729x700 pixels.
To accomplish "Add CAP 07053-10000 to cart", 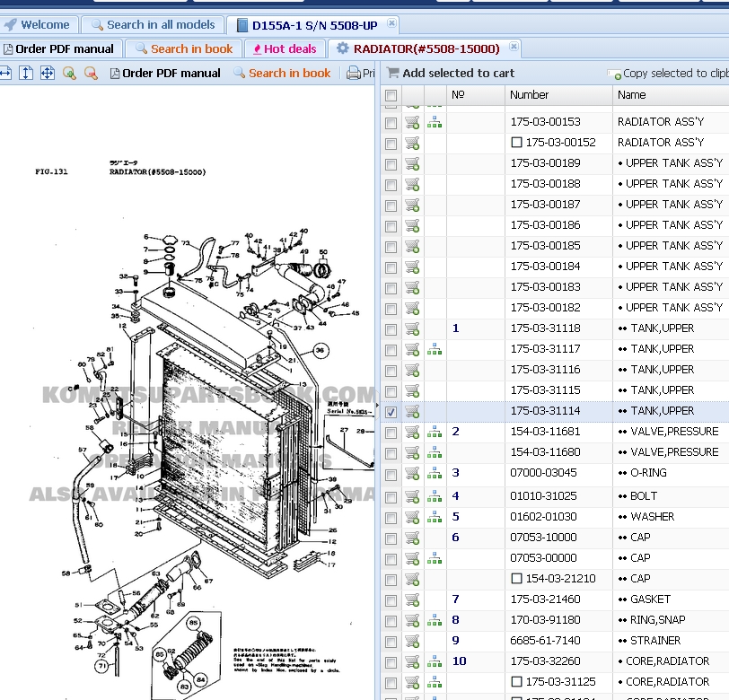I will tap(412, 538).
